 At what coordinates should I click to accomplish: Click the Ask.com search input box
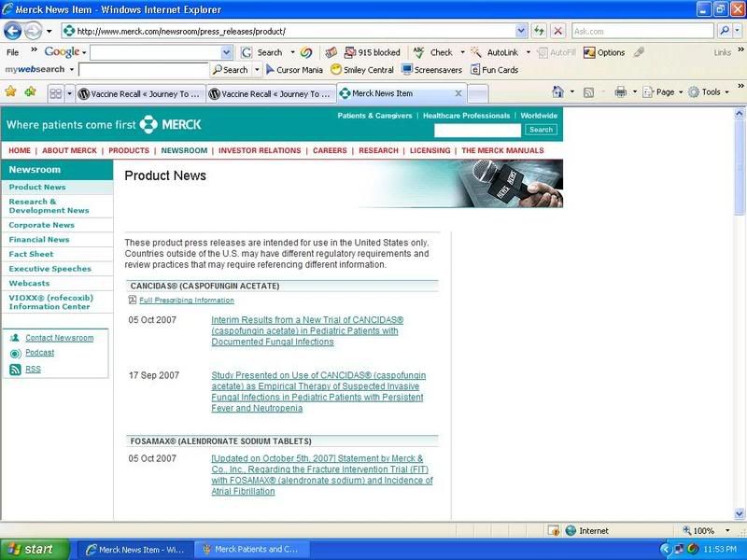642,32
